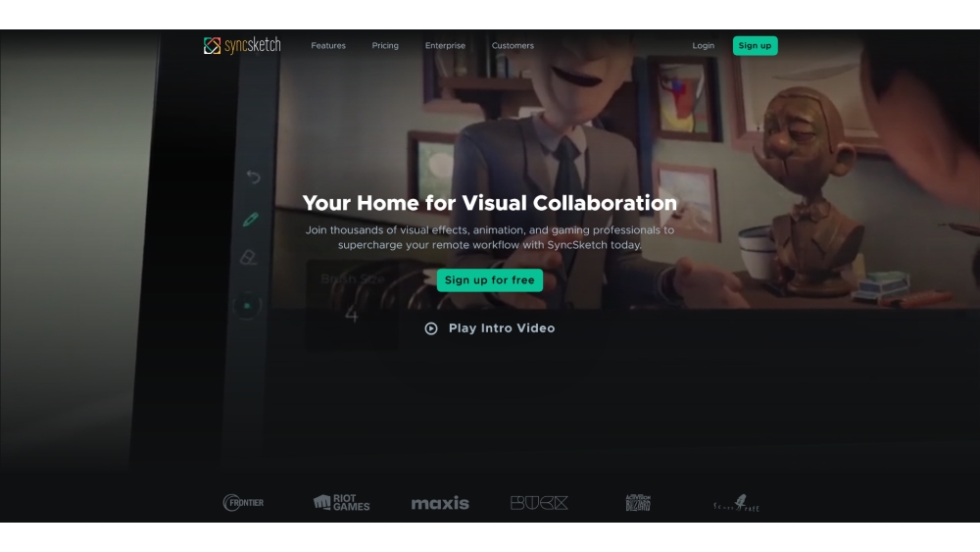Click the Riot Games logo
This screenshot has width=980, height=552.
tap(341, 502)
